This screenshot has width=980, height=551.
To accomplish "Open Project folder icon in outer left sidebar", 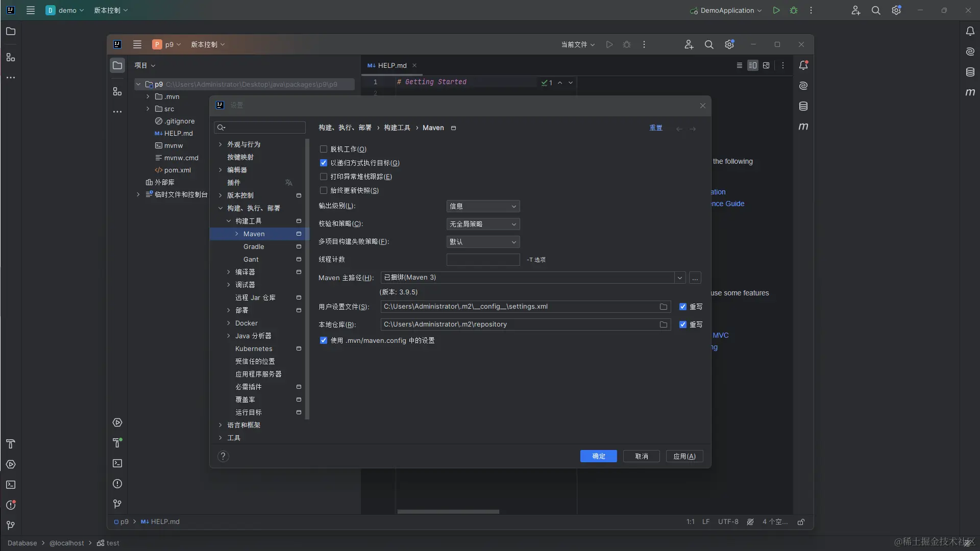I will pyautogui.click(x=11, y=31).
